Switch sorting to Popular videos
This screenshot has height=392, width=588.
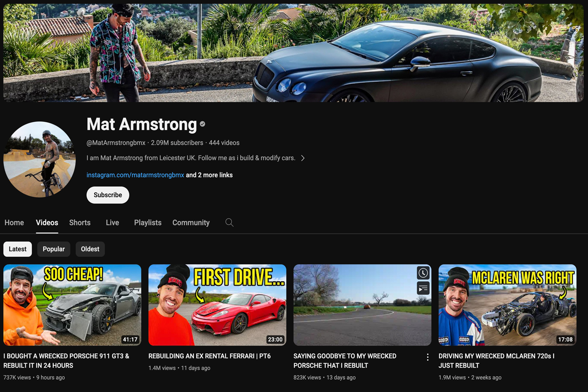(x=54, y=249)
